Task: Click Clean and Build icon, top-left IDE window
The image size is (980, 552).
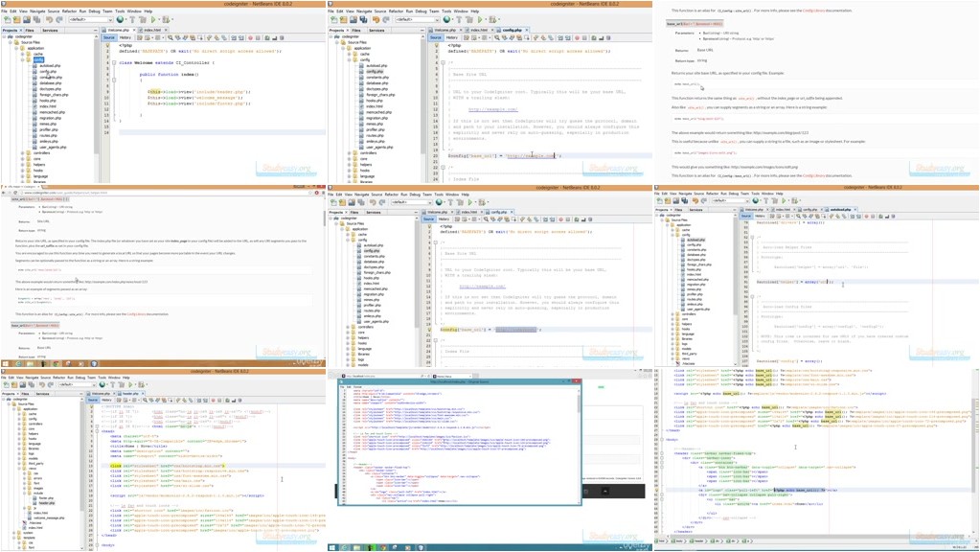Action: click(x=143, y=19)
